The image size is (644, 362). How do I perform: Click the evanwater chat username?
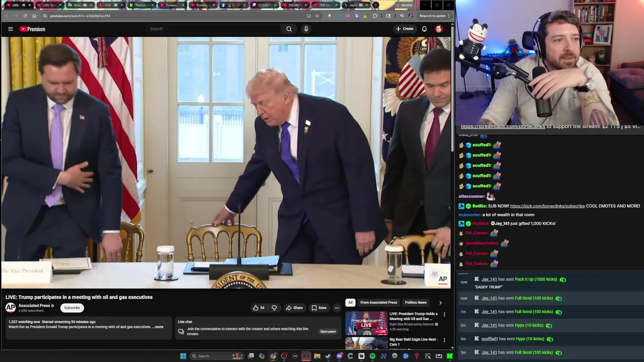tap(470, 215)
